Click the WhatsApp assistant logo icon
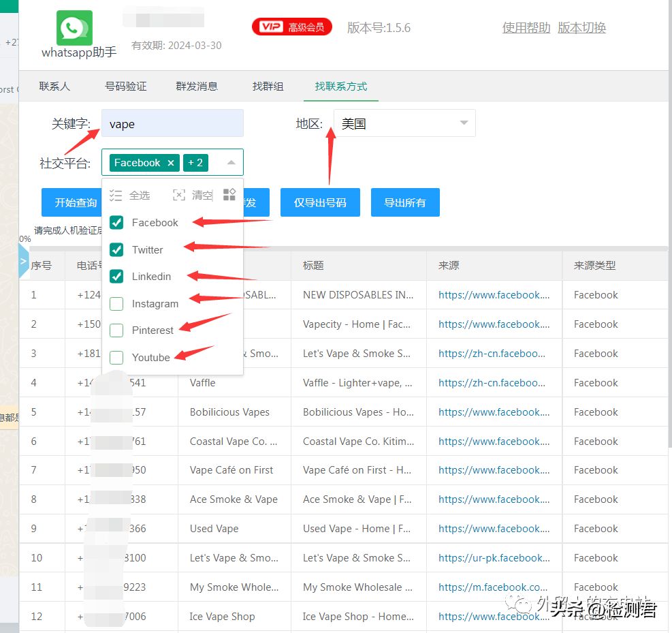Screen dimensions: 672x633 74,28
